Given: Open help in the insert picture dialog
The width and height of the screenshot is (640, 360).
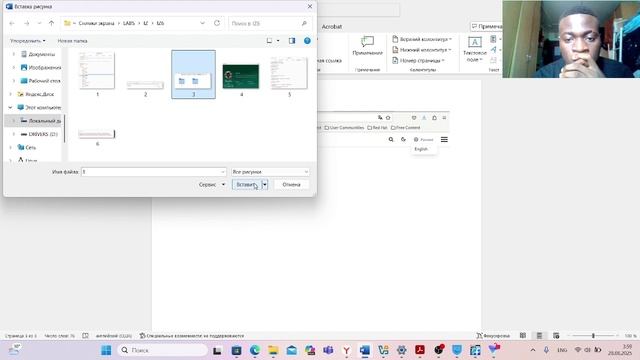Looking at the screenshot, I should (307, 41).
